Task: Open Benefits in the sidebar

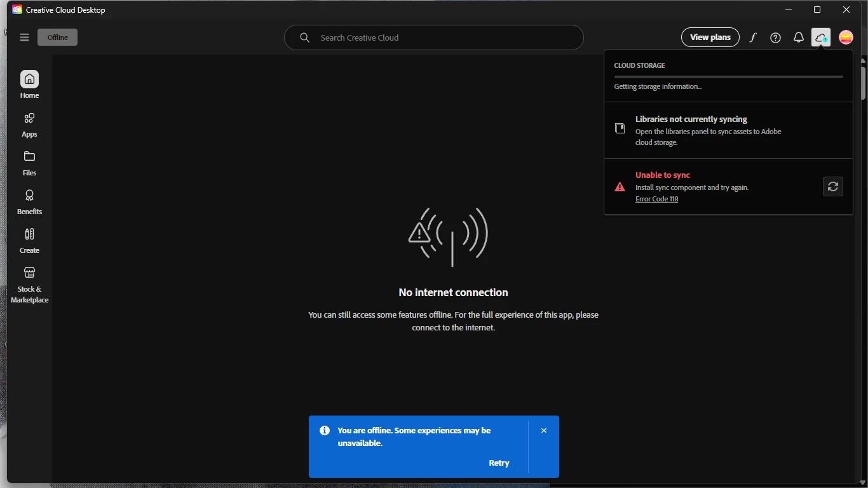Action: click(x=29, y=202)
